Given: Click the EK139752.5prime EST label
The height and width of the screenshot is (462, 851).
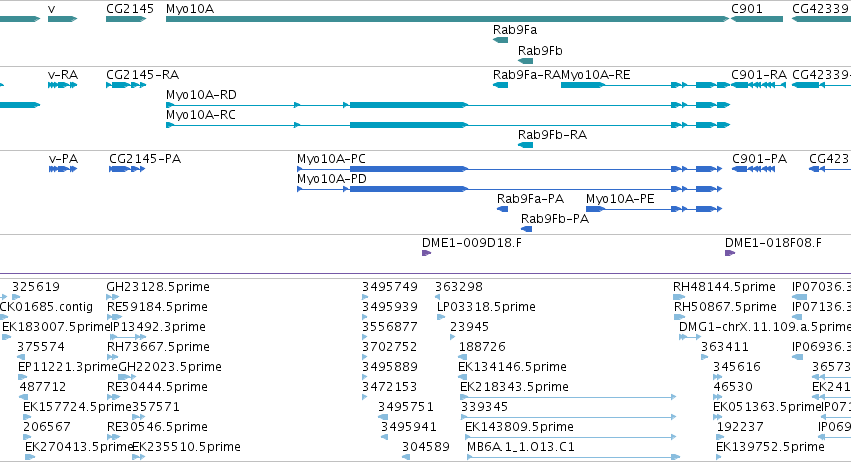Looking at the screenshot, I should (x=771, y=447).
